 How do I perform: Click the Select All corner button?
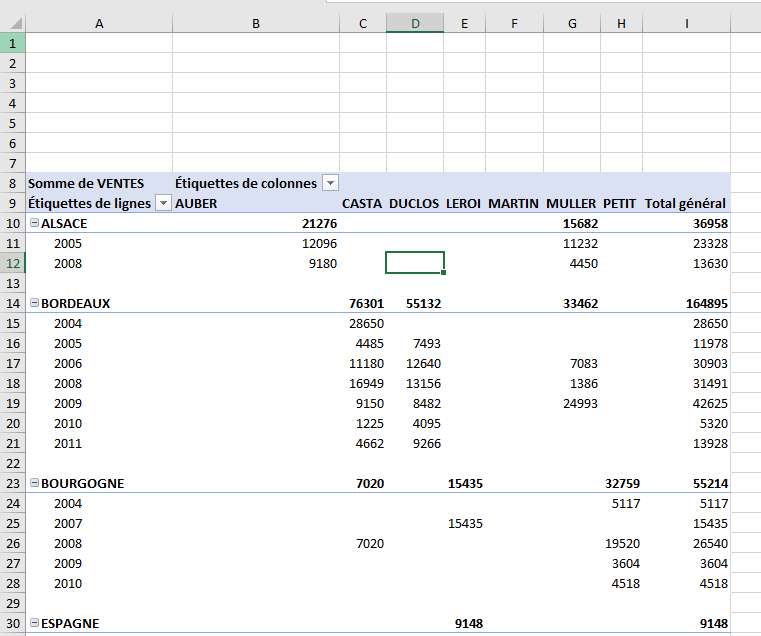click(12, 23)
